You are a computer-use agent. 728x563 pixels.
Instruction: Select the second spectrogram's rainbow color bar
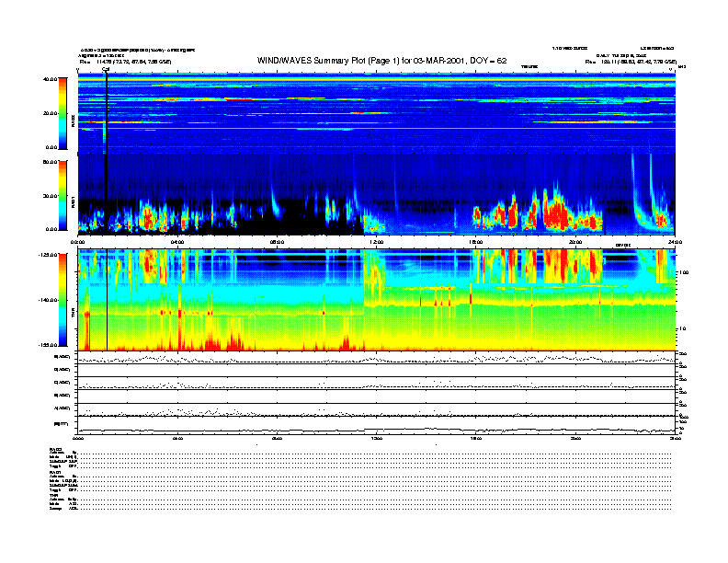point(63,195)
